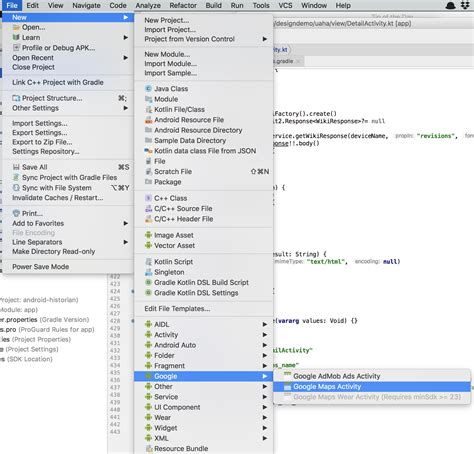Expand the Open Recent submenu arrow

125,58
